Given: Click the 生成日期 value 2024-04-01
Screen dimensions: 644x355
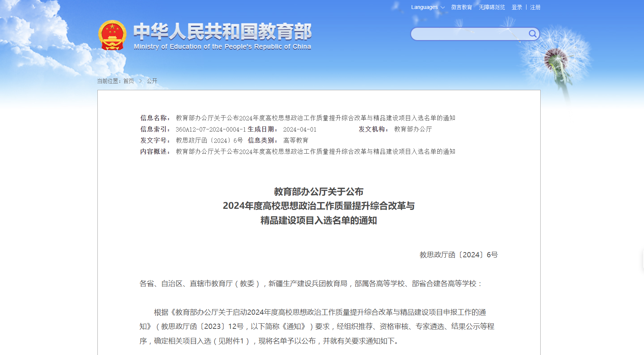Looking at the screenshot, I should tap(300, 129).
